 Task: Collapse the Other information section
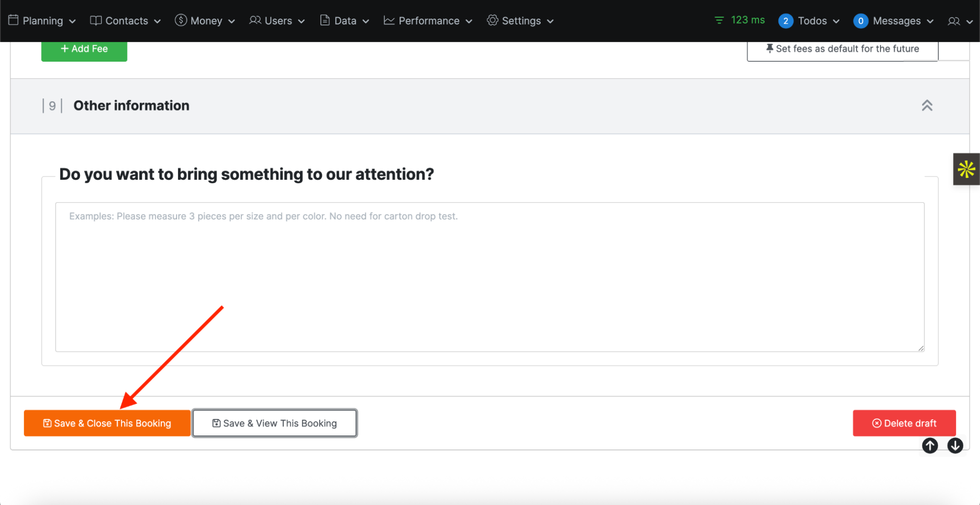tap(927, 106)
